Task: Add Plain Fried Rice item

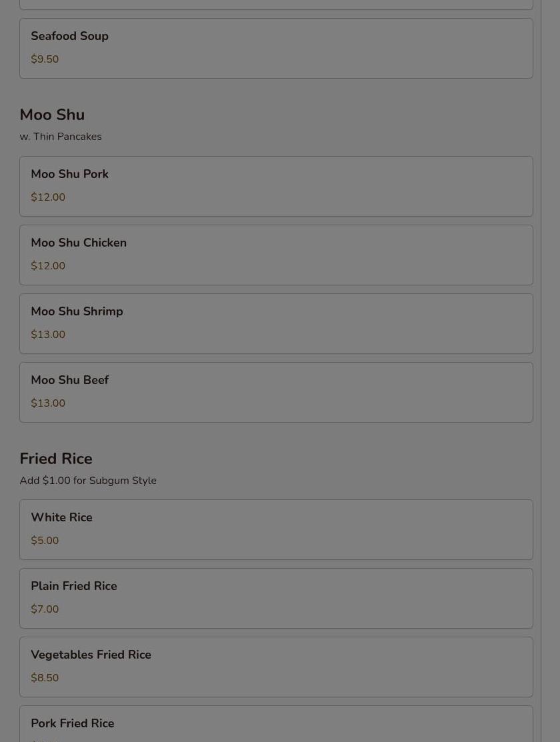Action: click(x=276, y=598)
